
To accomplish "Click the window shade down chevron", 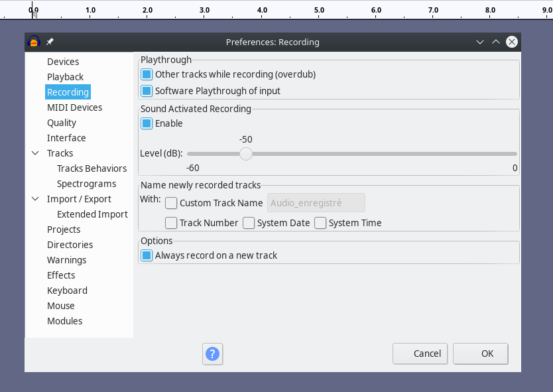I will coord(479,42).
